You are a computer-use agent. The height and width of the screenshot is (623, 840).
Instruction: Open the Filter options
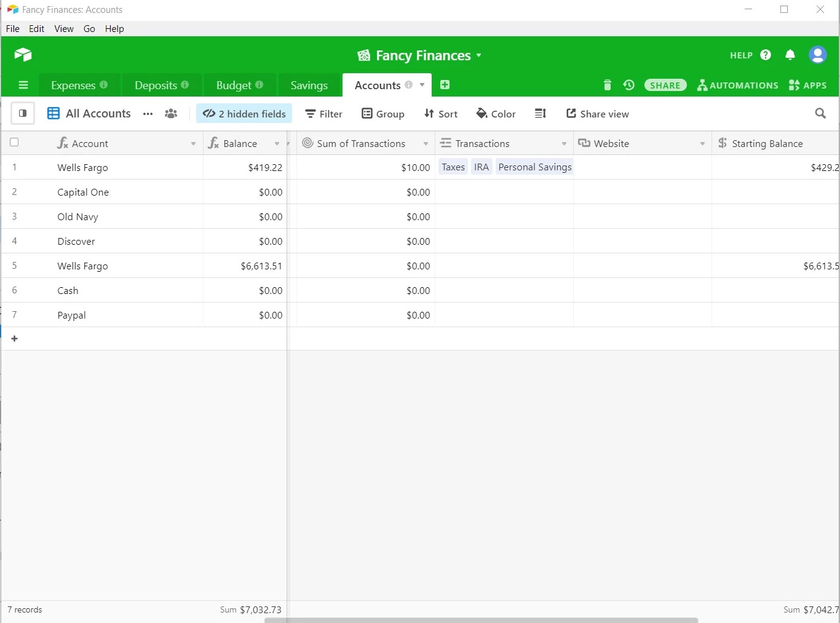(324, 114)
